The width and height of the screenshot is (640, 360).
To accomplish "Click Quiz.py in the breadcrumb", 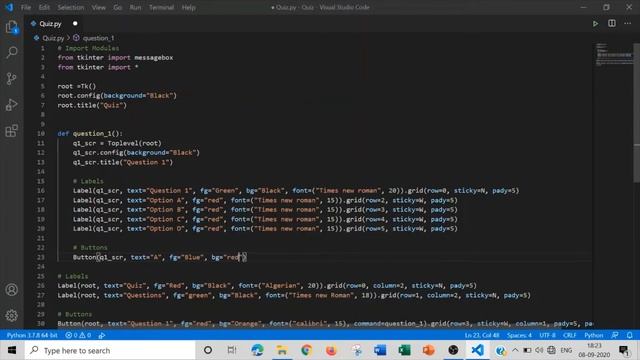I will [53, 38].
